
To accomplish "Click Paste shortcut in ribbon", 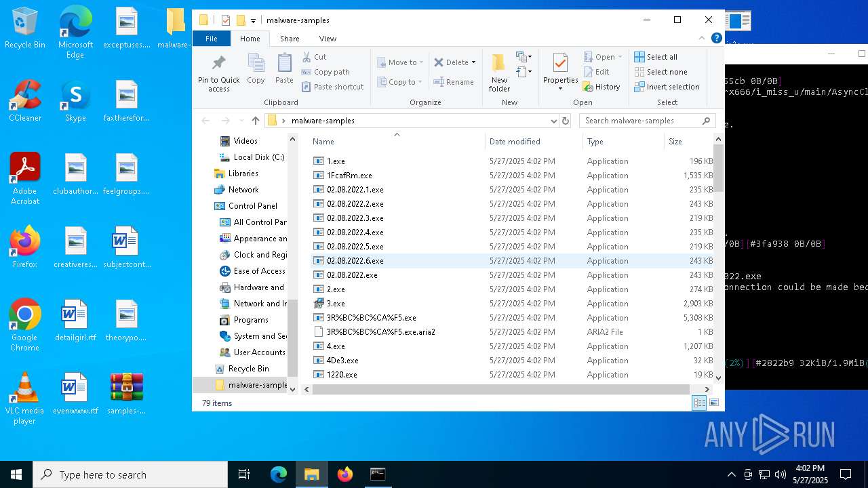I will (x=332, y=87).
